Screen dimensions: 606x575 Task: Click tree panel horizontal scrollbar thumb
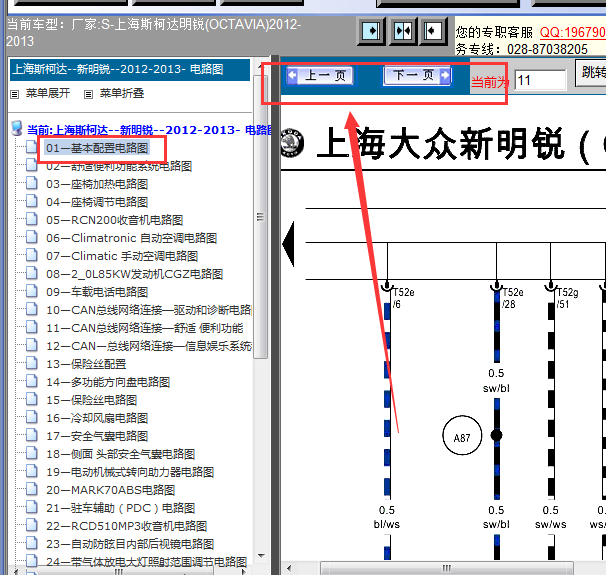[x=119, y=571]
